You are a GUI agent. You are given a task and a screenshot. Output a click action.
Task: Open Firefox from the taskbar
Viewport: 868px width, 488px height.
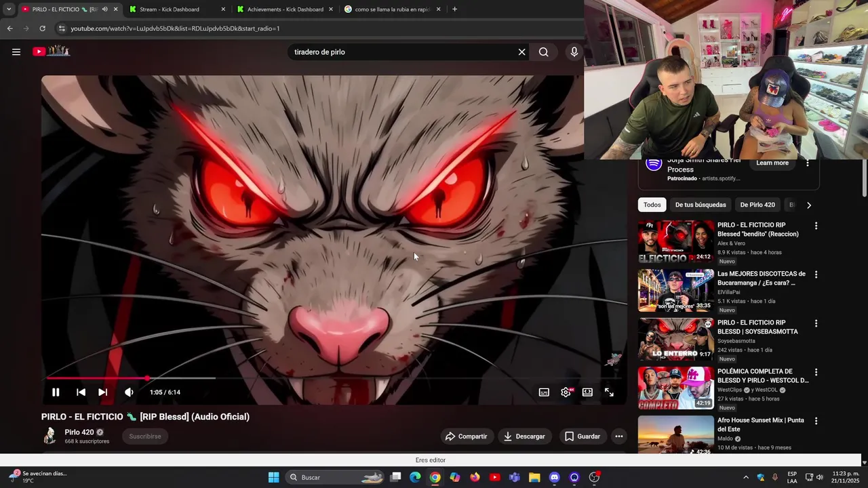click(x=475, y=477)
